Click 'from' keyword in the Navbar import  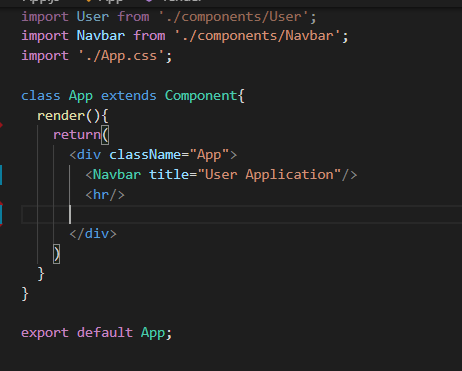tap(149, 36)
